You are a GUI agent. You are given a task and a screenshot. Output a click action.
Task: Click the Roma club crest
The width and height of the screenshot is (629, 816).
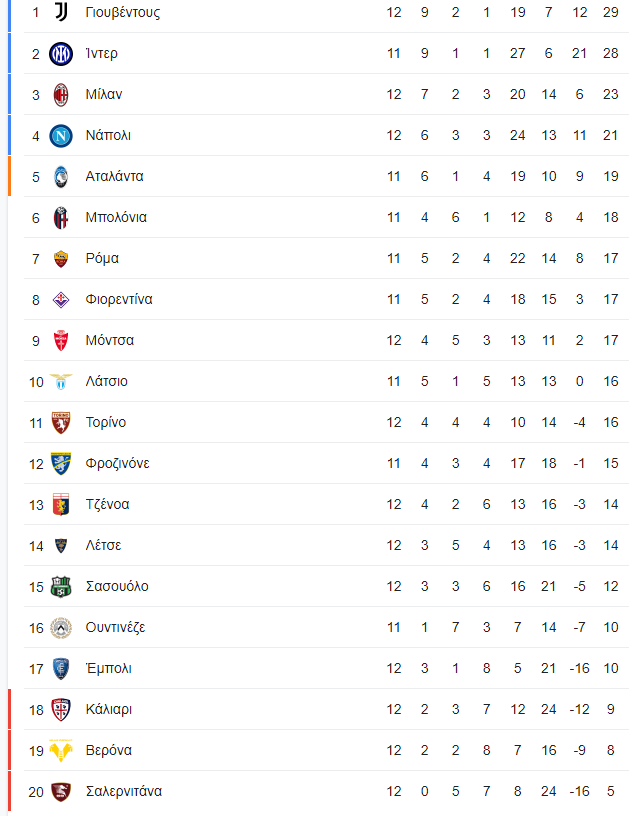[x=61, y=259]
